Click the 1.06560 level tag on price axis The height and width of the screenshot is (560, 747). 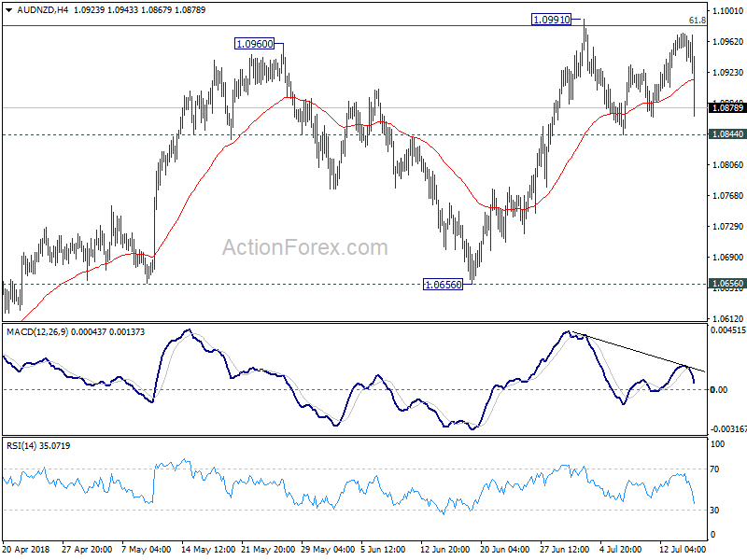point(727,284)
